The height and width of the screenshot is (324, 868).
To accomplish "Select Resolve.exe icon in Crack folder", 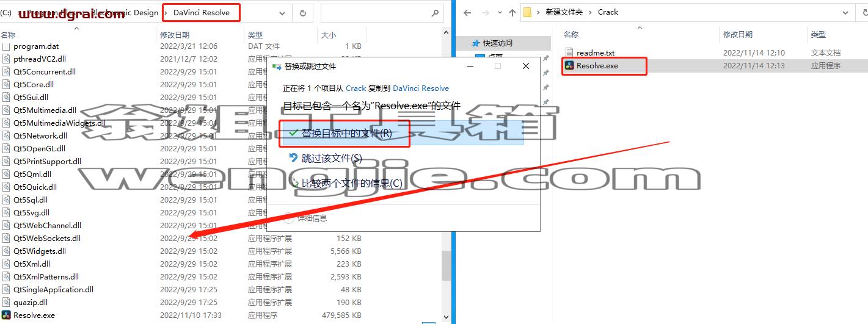I will coord(569,65).
